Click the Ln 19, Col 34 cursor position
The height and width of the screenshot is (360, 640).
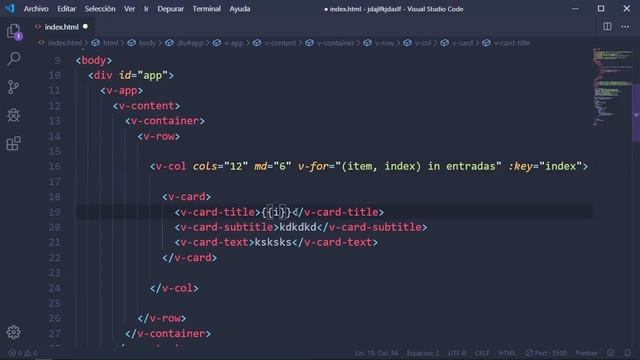pyautogui.click(x=376, y=353)
